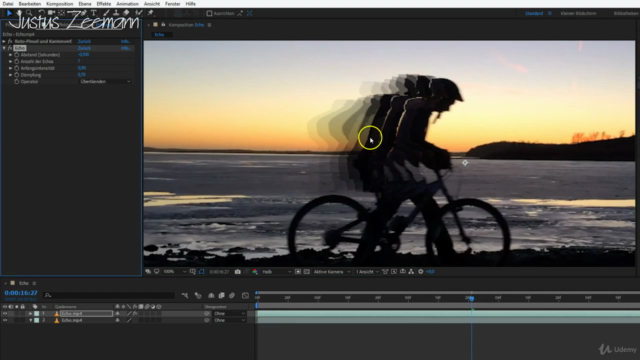Select the Rotation tool
The image size is (640, 360).
pyautogui.click(x=42, y=13)
